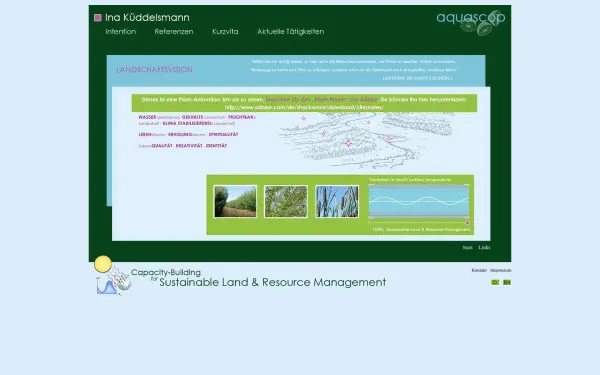Open the Adobe Flash Player download URL

[304, 108]
